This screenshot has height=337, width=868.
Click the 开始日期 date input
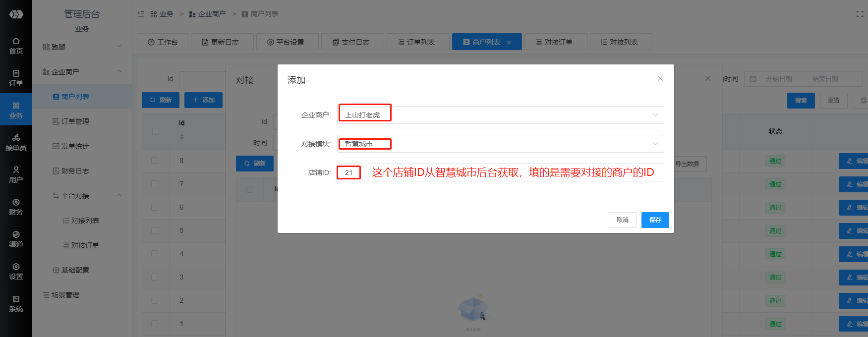[779, 79]
